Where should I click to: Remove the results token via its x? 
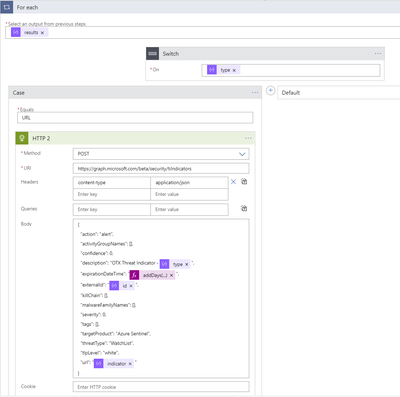coord(42,33)
